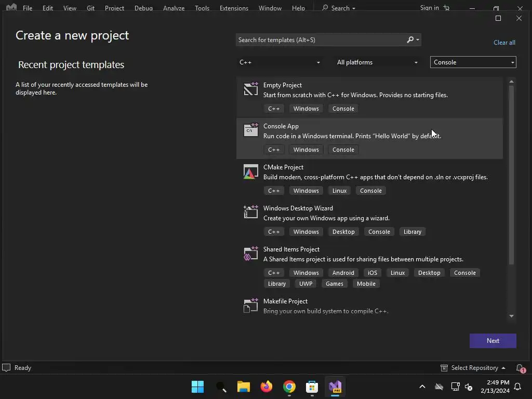The width and height of the screenshot is (532, 399).
Task: Click the template list scroll up arrow
Action: point(511,82)
